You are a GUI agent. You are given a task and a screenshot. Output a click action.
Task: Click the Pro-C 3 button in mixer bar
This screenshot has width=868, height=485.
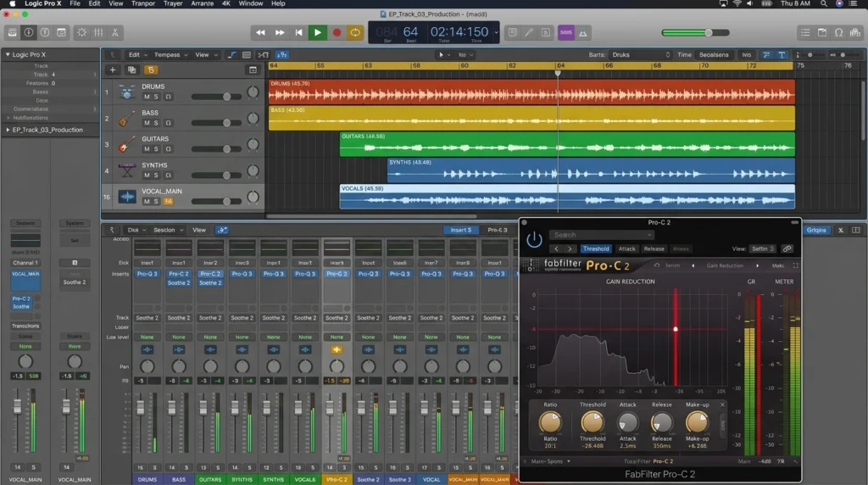497,230
